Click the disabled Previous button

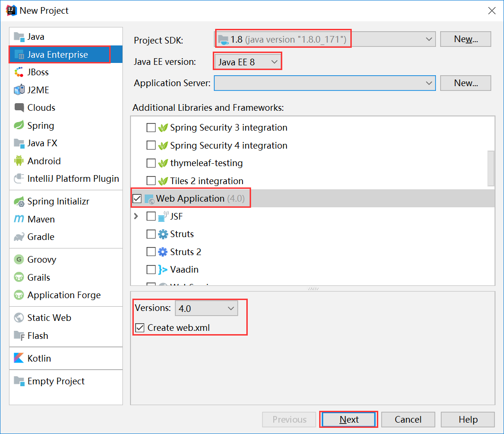(289, 419)
